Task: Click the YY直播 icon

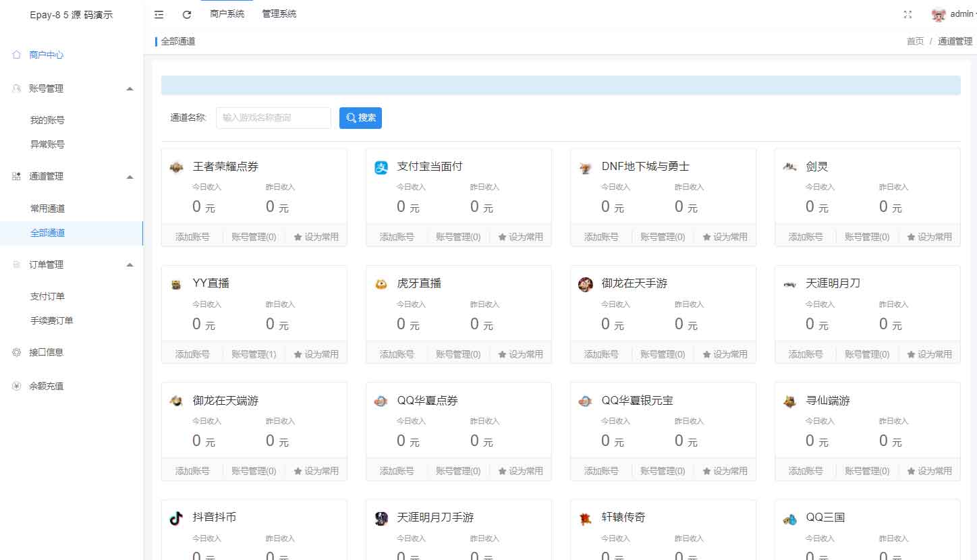Action: coord(176,284)
